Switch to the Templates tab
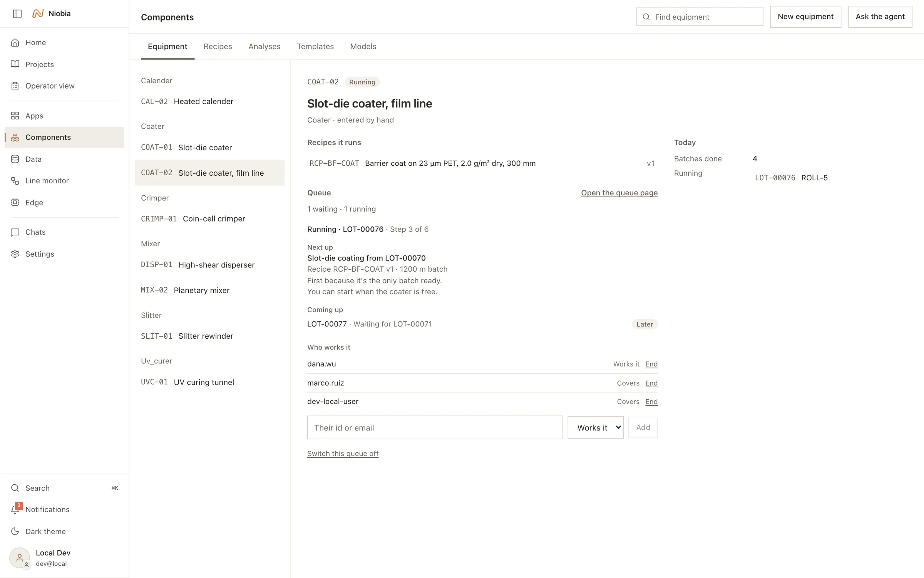Screen dimensions: 924x578 (x=315, y=47)
